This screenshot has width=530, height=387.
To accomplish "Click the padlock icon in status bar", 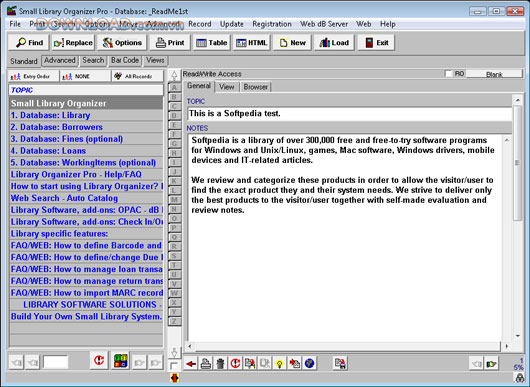I will (x=520, y=378).
